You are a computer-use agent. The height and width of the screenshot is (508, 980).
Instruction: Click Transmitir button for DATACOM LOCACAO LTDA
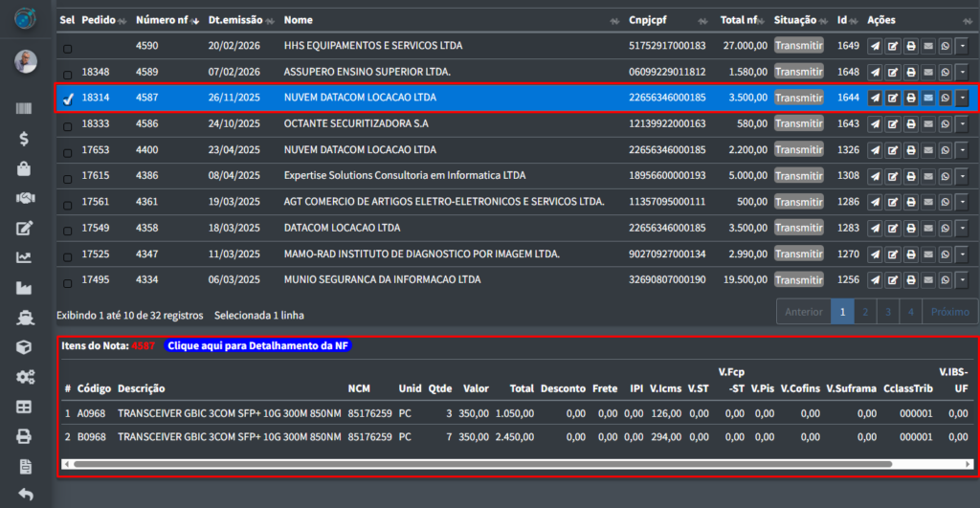click(x=798, y=229)
